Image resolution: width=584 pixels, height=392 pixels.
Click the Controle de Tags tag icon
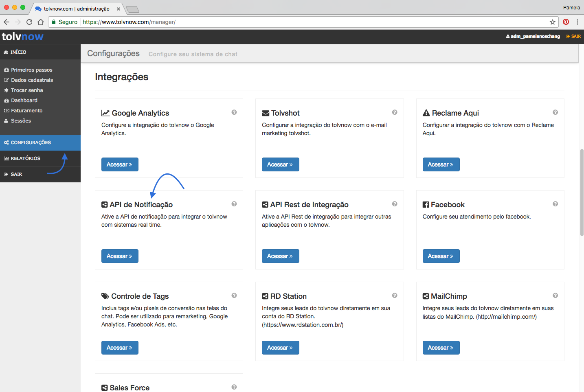tap(105, 296)
